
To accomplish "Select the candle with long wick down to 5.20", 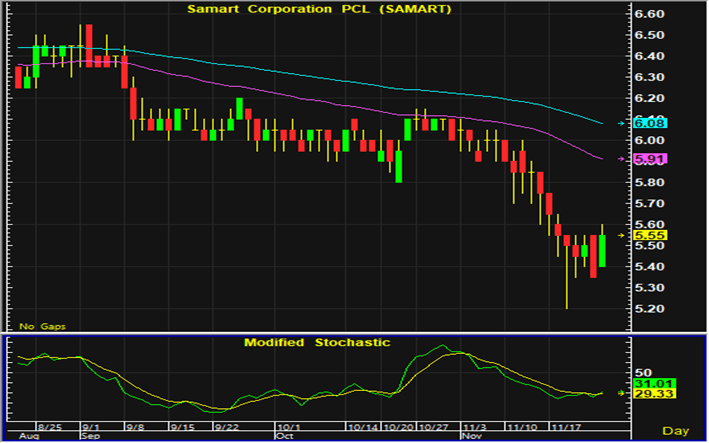I will point(567,272).
